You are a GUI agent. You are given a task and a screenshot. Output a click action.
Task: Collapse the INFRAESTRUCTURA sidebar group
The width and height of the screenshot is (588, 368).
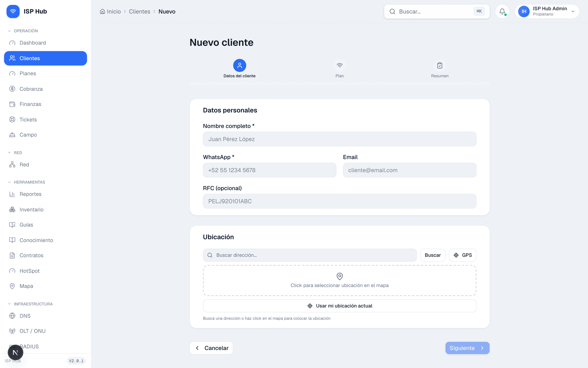30,304
